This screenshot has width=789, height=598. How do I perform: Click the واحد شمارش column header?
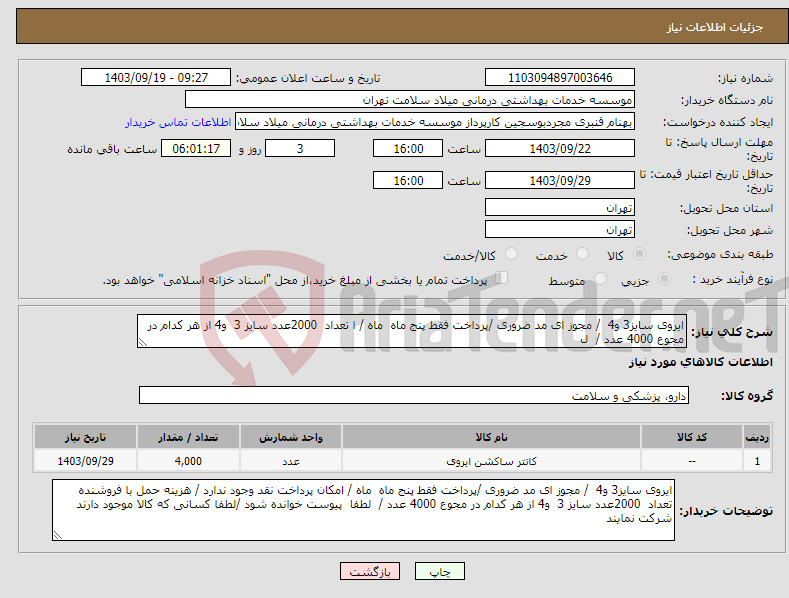[x=291, y=437]
